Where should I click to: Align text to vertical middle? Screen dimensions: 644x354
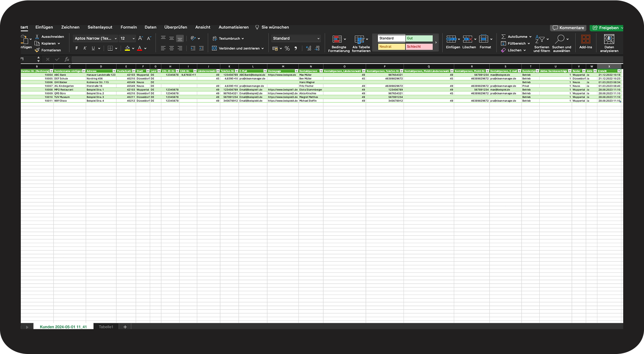[171, 38]
